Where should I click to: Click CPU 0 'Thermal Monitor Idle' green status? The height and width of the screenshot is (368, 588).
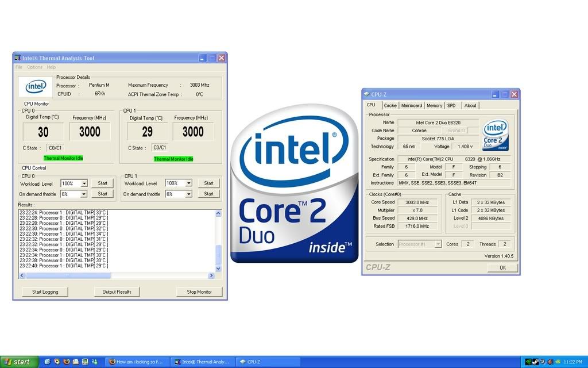click(63, 158)
